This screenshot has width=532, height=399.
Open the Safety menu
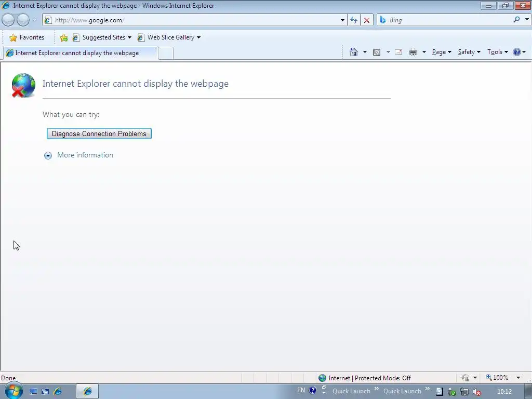click(469, 52)
